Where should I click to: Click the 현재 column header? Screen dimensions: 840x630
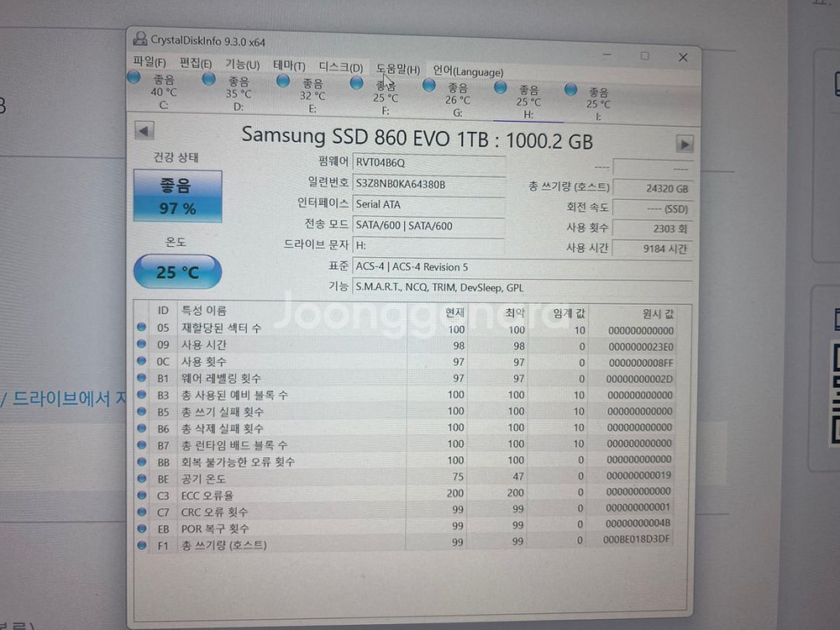(454, 312)
